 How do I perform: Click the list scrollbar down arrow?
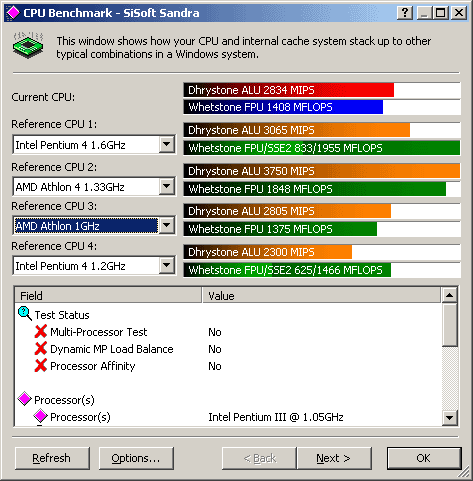tap(449, 418)
